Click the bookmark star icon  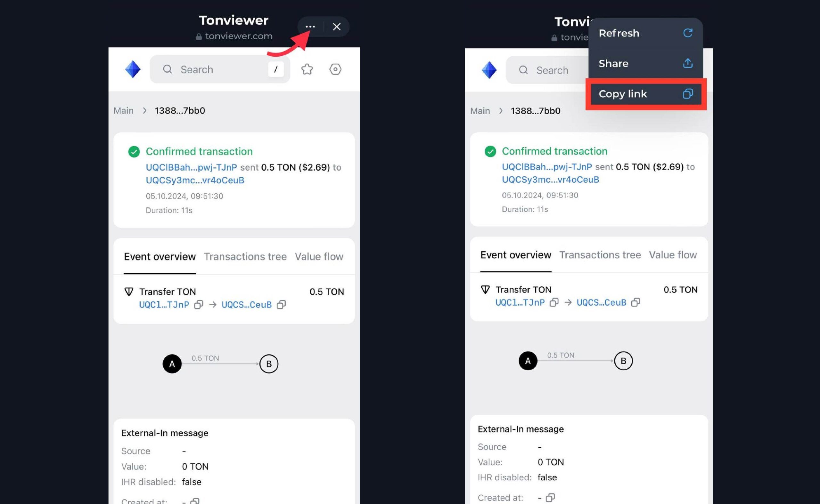pos(307,68)
